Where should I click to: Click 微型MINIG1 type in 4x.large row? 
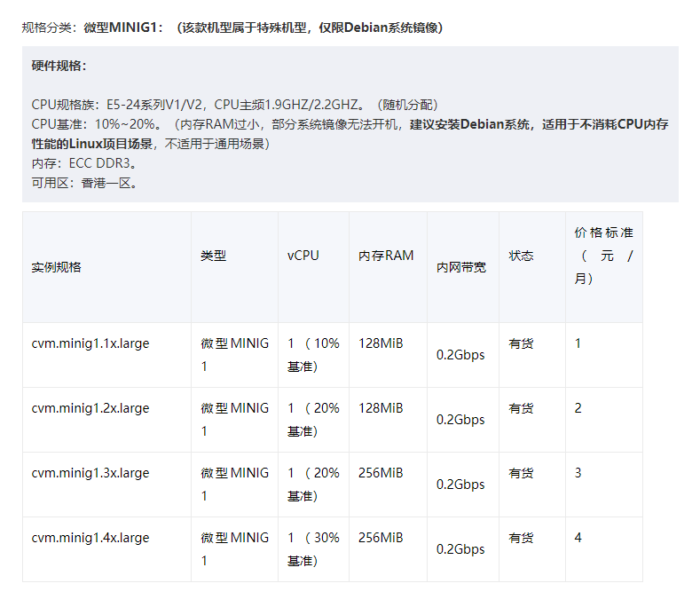[x=235, y=549]
